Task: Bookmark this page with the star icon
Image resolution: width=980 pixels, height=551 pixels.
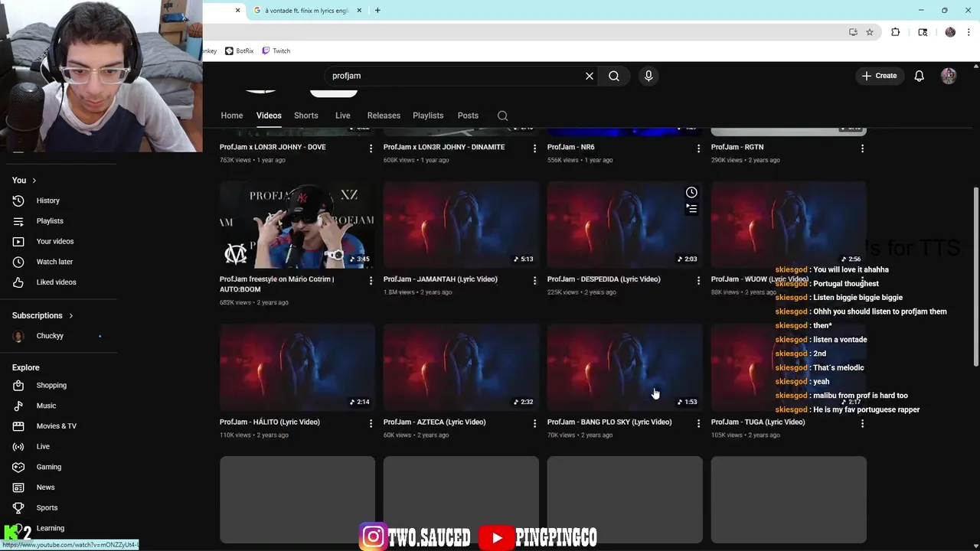Action: 870,32
